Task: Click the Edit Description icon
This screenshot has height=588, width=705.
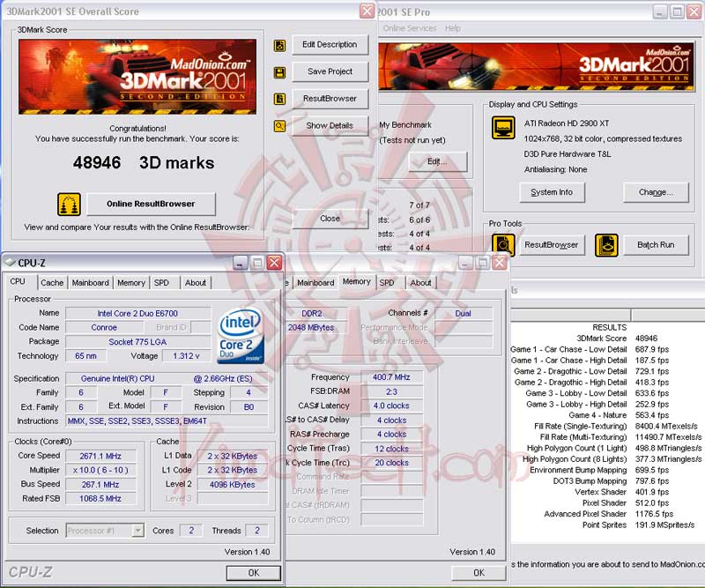Action: click(279, 45)
